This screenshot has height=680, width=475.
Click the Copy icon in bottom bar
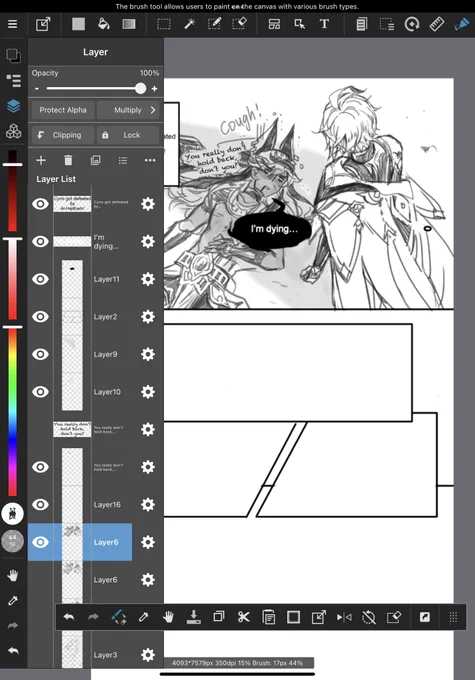(x=219, y=616)
